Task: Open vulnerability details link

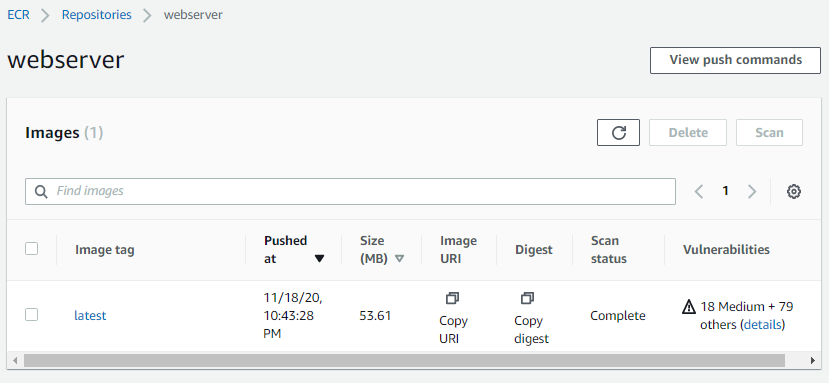Action: 762,325
